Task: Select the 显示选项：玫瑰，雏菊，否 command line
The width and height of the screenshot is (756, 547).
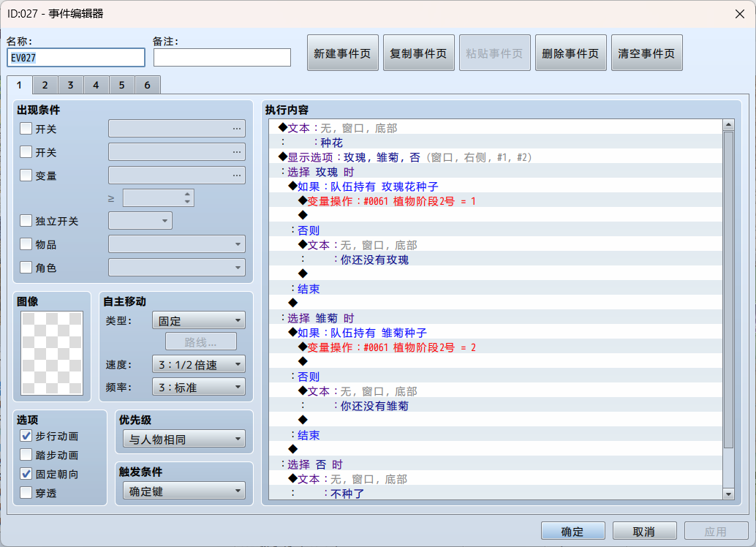Action: (496, 157)
